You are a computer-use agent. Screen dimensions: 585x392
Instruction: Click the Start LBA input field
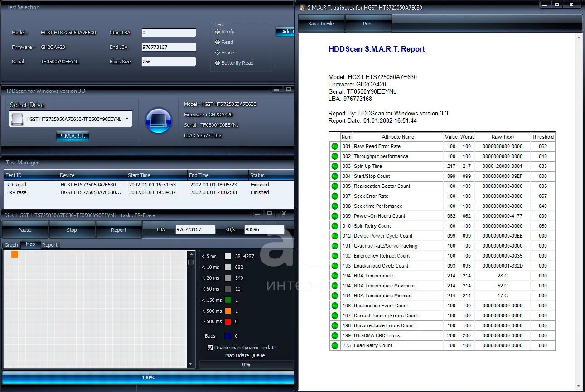point(169,33)
